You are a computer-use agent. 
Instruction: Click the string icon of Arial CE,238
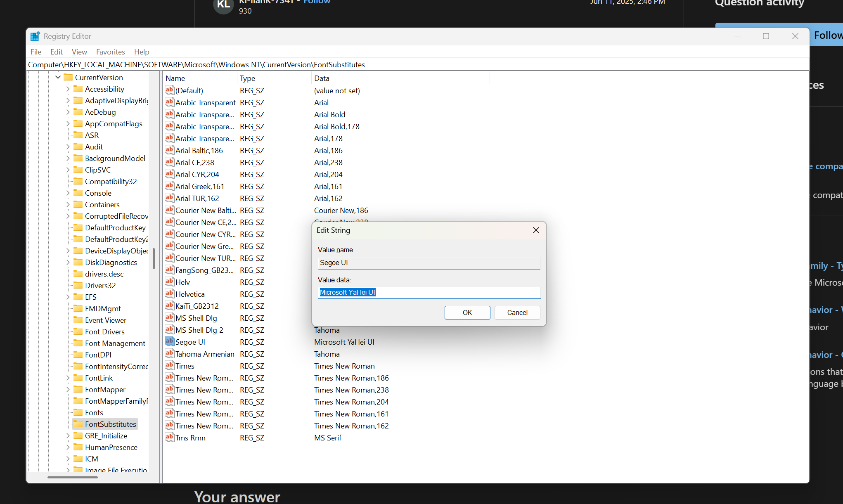coord(169,162)
